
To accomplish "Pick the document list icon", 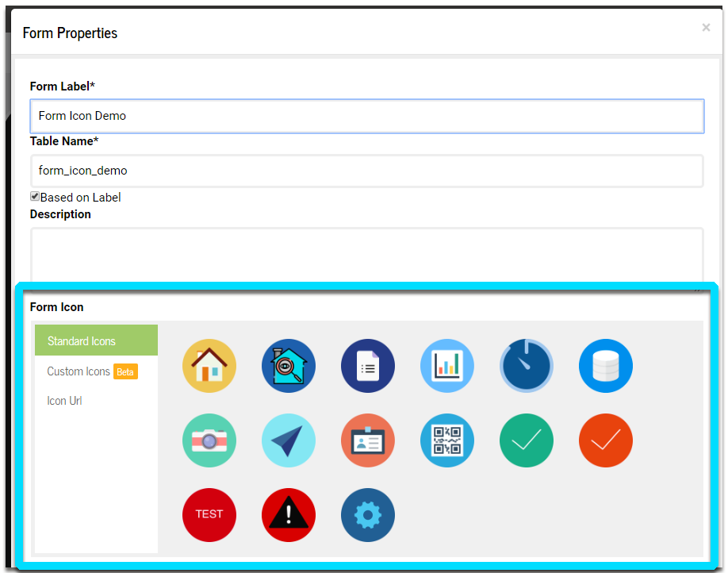I will (x=368, y=366).
